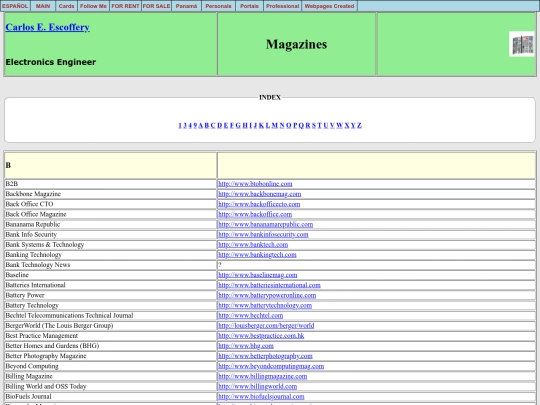Select the 'BioFuels Journal' cell
The height and width of the screenshot is (405, 540).
(x=110, y=397)
